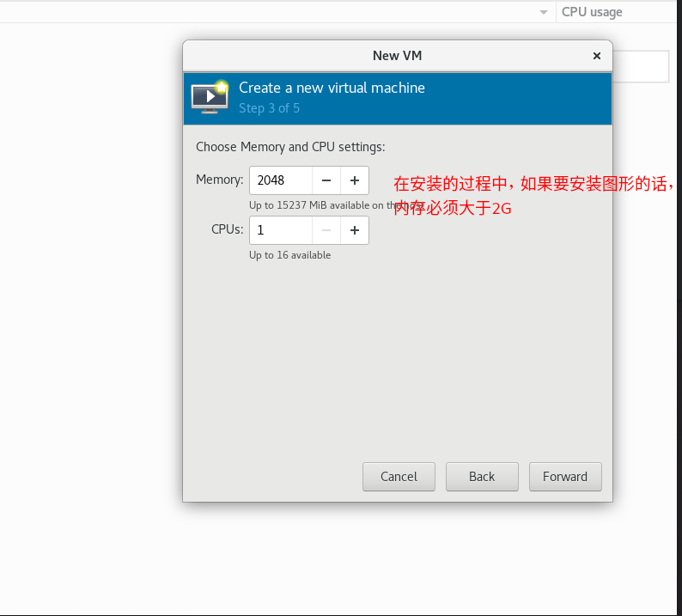This screenshot has height=616, width=682.
Task: Close the New VM dialog
Action: 597,56
